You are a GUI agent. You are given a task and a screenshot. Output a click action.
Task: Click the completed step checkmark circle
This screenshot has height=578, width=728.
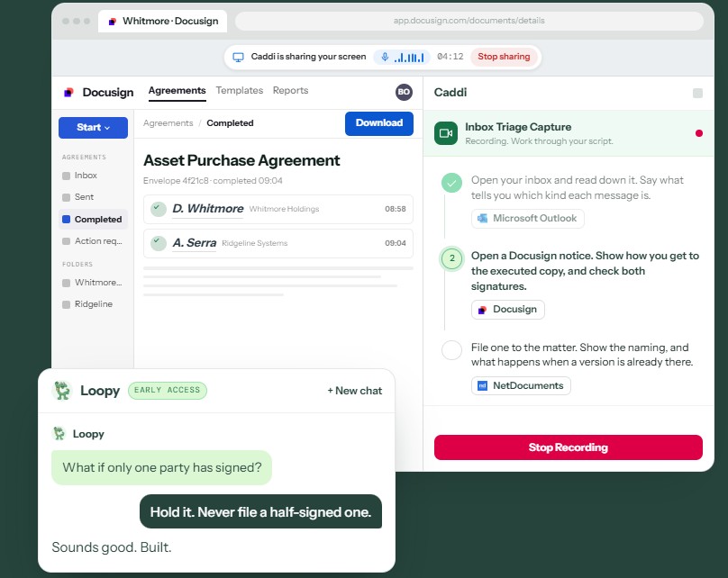coord(451,183)
